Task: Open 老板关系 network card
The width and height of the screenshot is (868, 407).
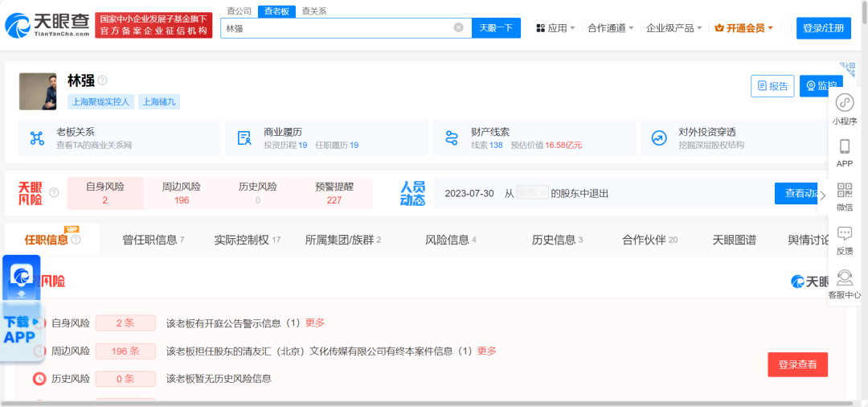Action: click(119, 138)
